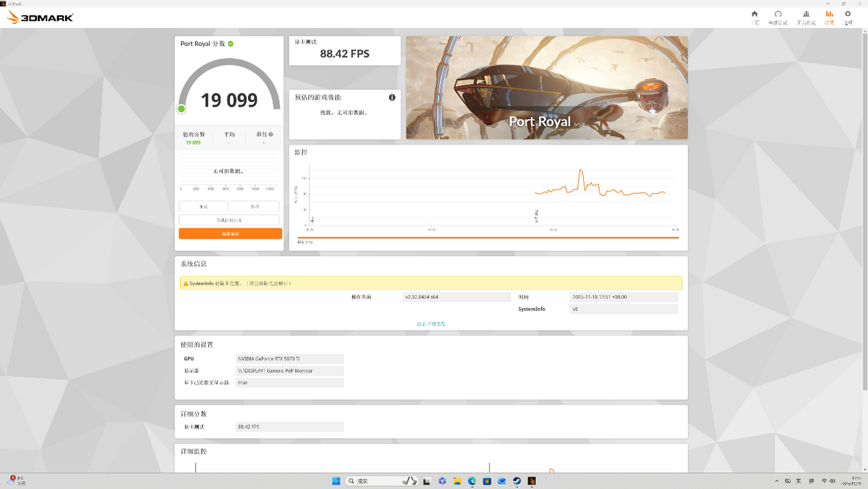Click the 88.42 FPS graphics test result card

[344, 51]
